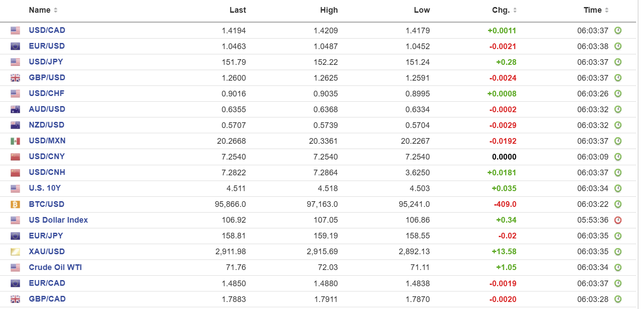The width and height of the screenshot is (644, 309).
Task: Click the red clock icon for US Dollar Index
Action: [618, 220]
